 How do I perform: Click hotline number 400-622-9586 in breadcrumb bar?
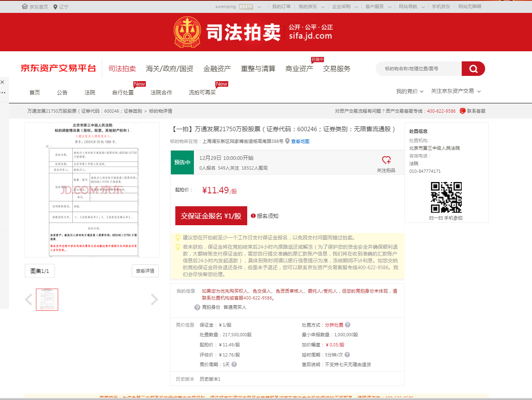tap(441, 111)
